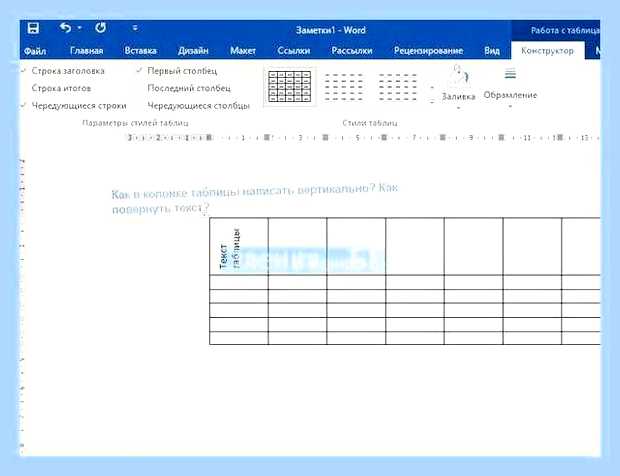Open Customize Quick Access Toolbar dropdown
The width and height of the screenshot is (620, 476).
click(x=135, y=28)
